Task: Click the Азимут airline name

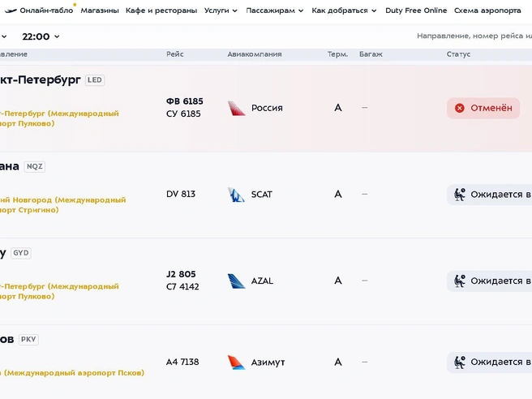Action: click(268, 363)
